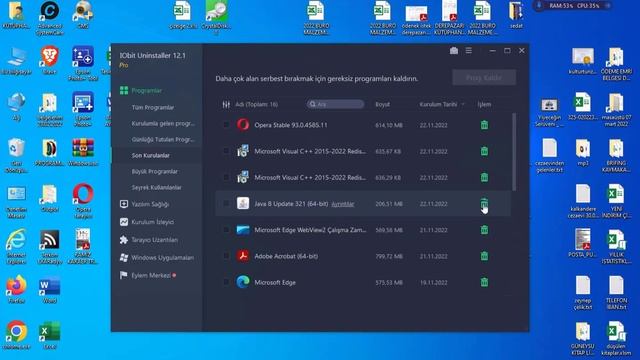Image resolution: width=640 pixels, height=360 pixels.
Task: Select the Internet Explorer desktop shortcut
Action: click(x=16, y=246)
